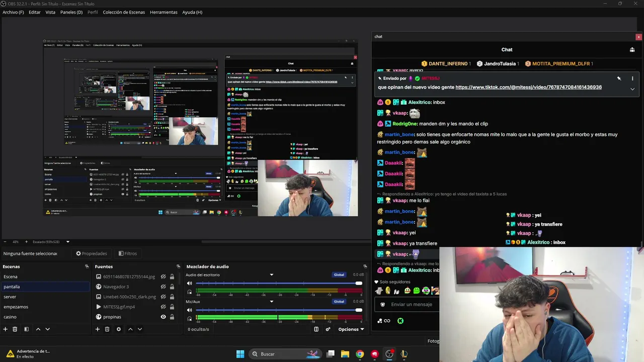
Task: Show the Linebet-500x250_dark.png source
Action: 164,297
